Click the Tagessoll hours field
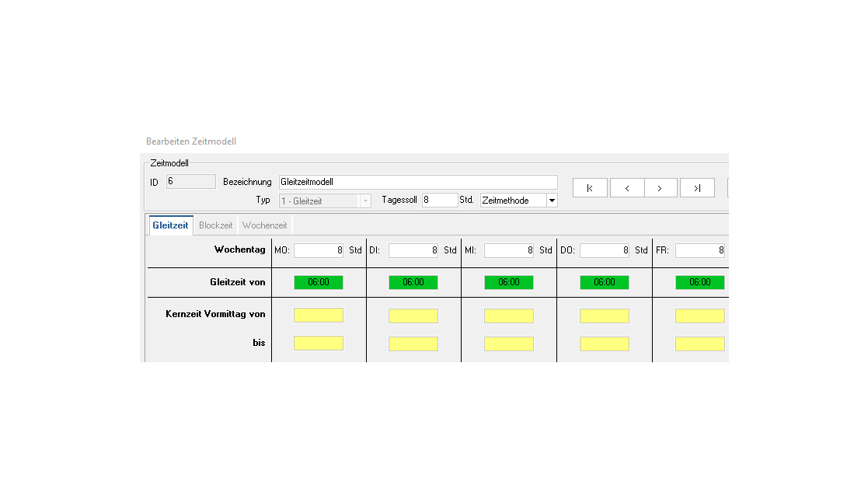Image resolution: width=868 pixels, height=492 pixels. 440,200
